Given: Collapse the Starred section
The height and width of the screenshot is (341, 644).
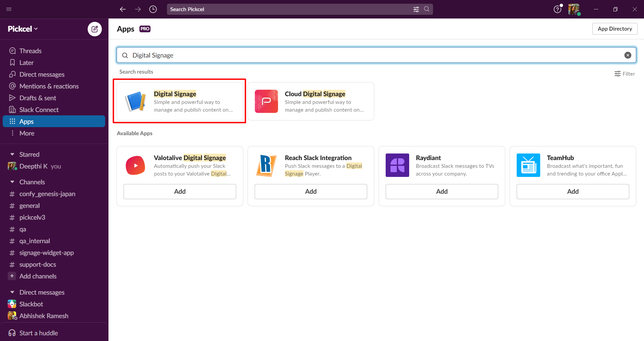Looking at the screenshot, I should (x=12, y=154).
